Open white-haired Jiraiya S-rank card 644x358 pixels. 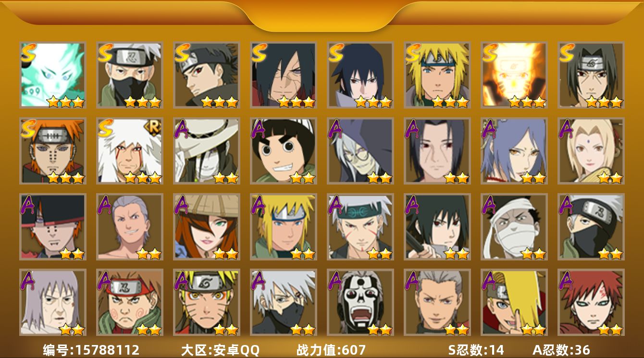click(x=130, y=151)
